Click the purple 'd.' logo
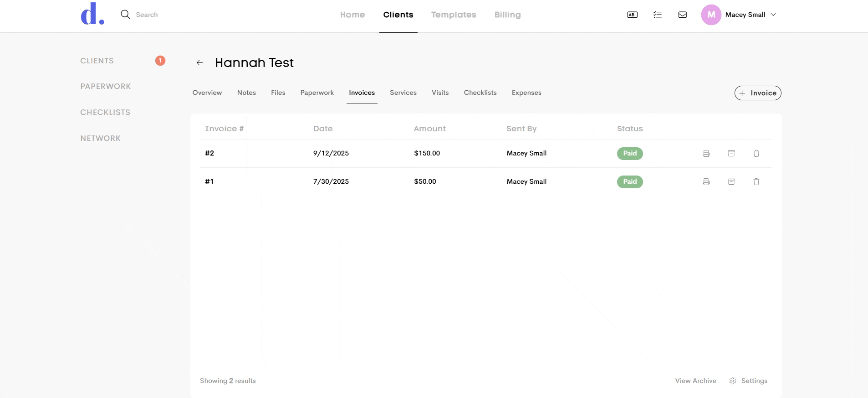 click(x=92, y=14)
